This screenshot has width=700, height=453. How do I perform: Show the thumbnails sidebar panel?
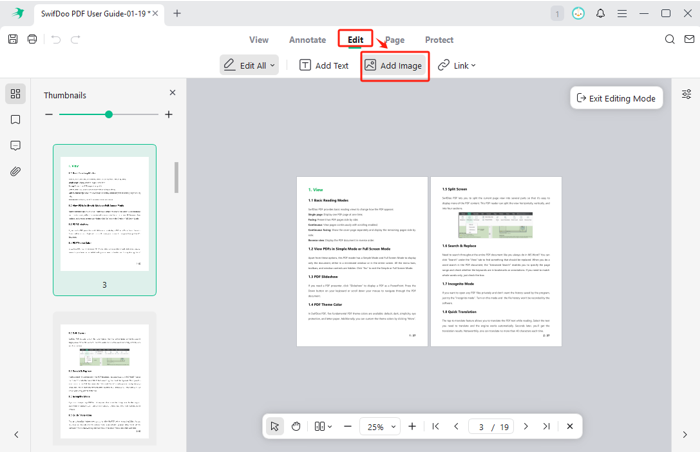15,94
